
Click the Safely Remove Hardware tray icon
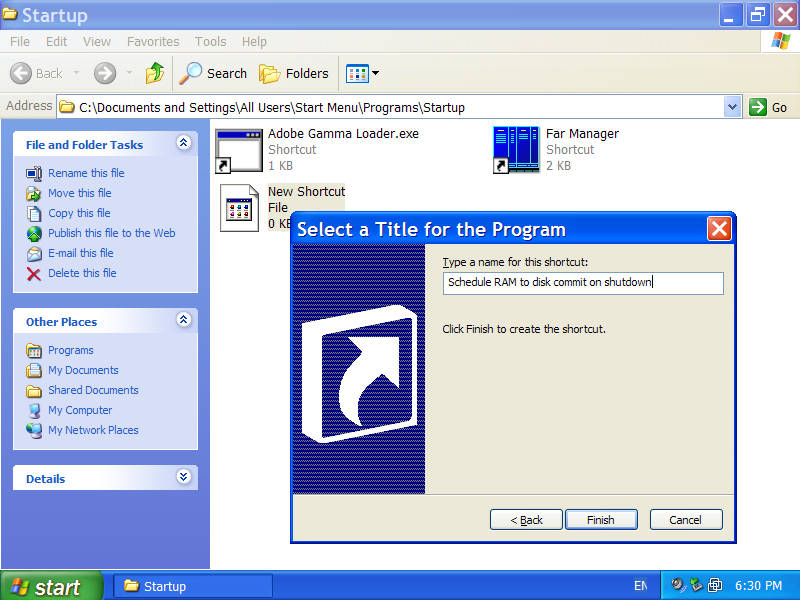pos(696,585)
